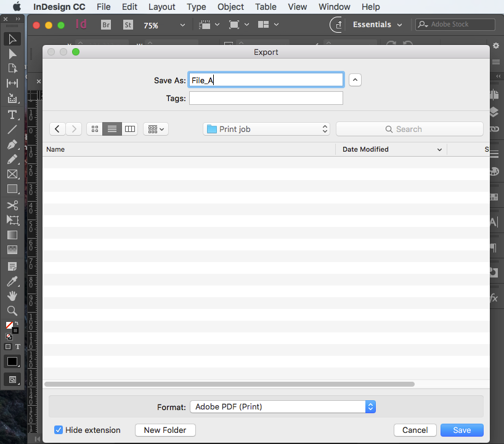This screenshot has height=444, width=504.
Task: Choose the Eyedropper tool
Action: [12, 281]
